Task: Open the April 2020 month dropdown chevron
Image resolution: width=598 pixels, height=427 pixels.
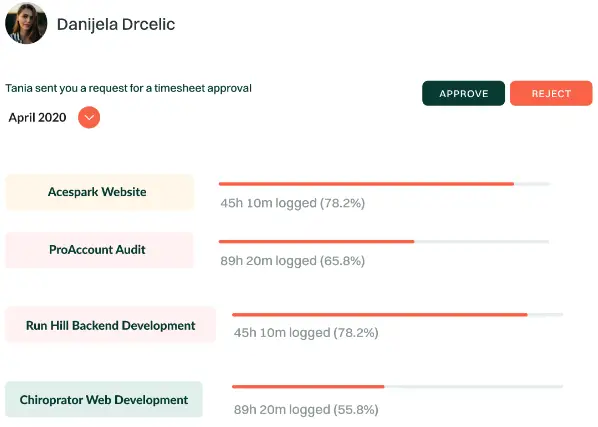Action: [89, 117]
